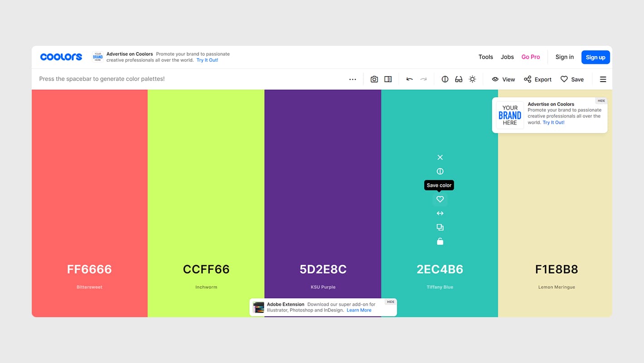This screenshot has width=644, height=363.
Task: Hide the Adobe Extension banner
Action: [390, 302]
